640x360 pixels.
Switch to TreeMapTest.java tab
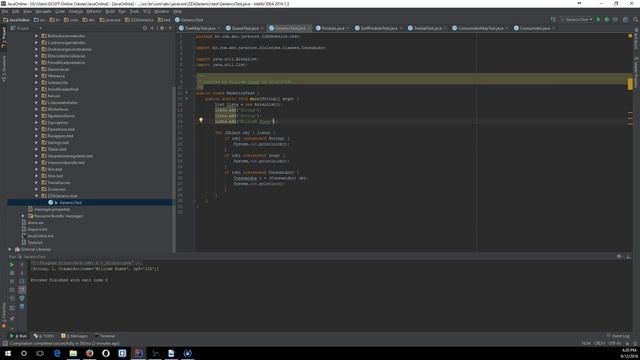click(200, 28)
